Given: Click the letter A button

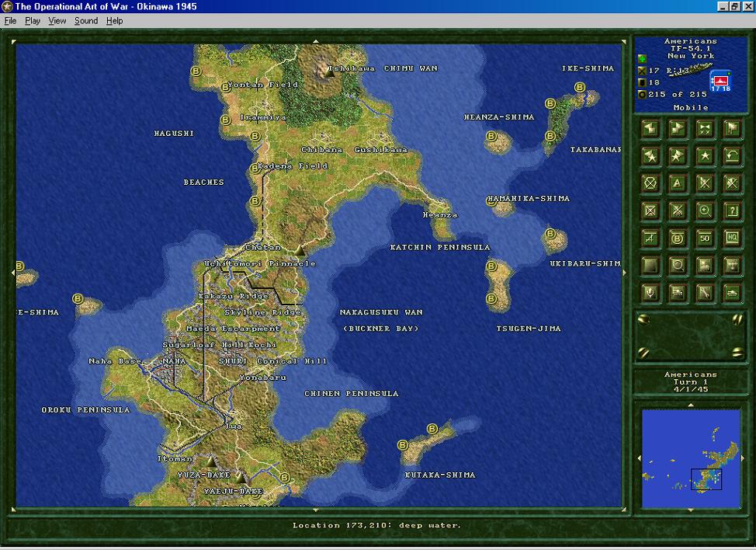Looking at the screenshot, I should point(678,183).
